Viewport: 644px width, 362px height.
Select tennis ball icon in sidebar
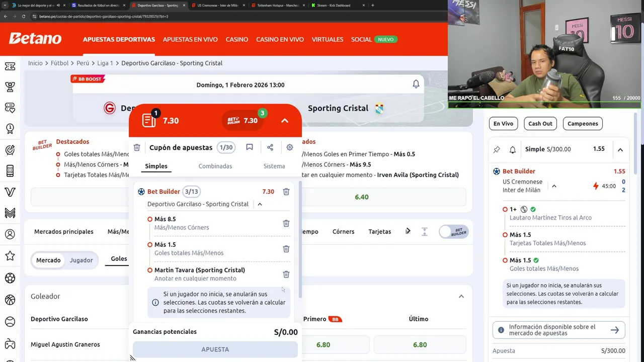point(10,322)
